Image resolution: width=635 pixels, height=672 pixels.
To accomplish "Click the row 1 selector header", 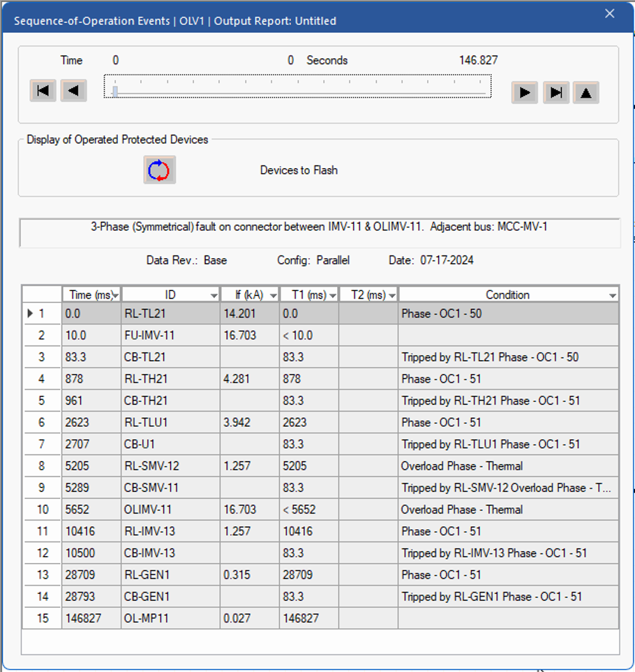I will [42, 314].
